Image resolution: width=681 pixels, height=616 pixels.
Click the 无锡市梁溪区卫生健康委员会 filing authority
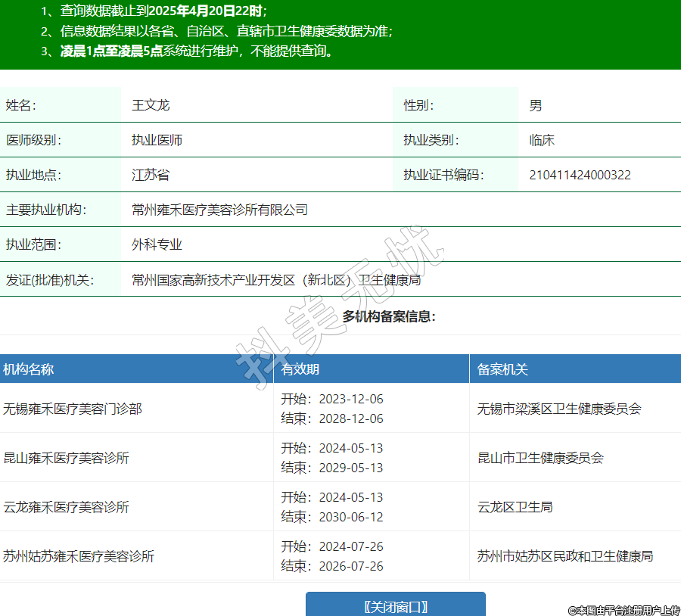tap(559, 409)
